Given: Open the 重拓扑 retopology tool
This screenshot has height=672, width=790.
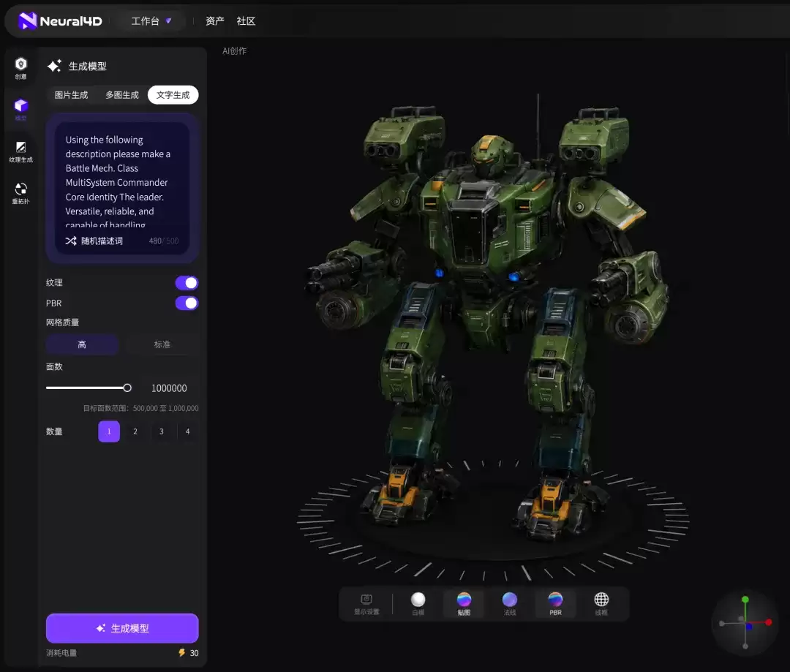Looking at the screenshot, I should [20, 194].
